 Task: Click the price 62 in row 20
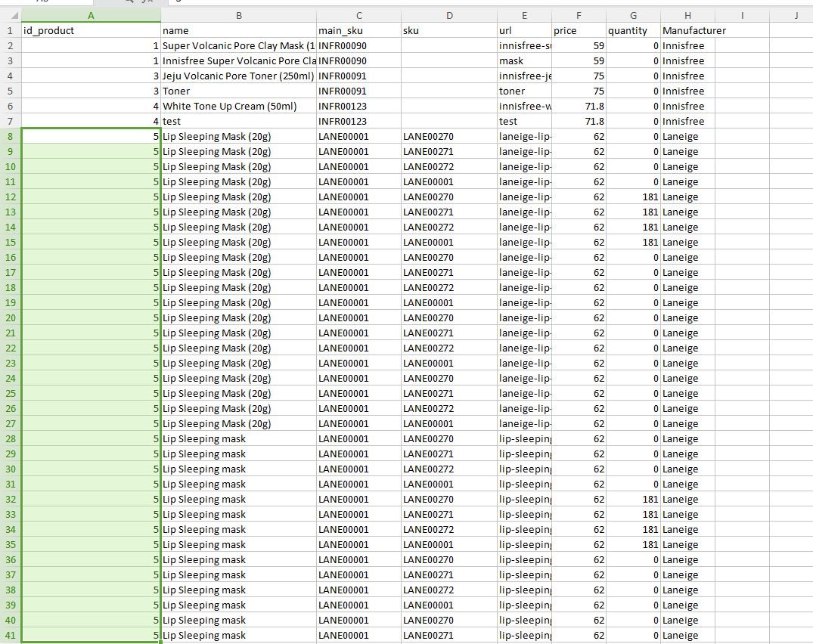point(579,317)
